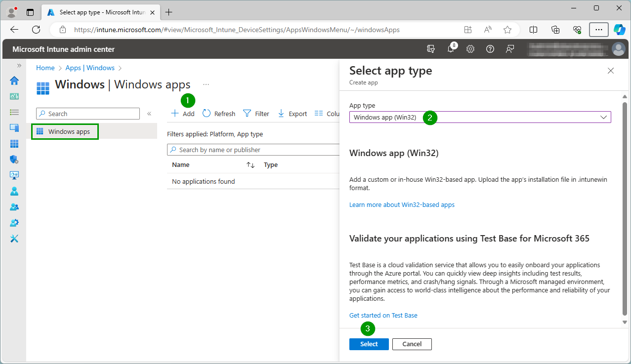
Task: Open portal settings gear icon
Action: 470,49
